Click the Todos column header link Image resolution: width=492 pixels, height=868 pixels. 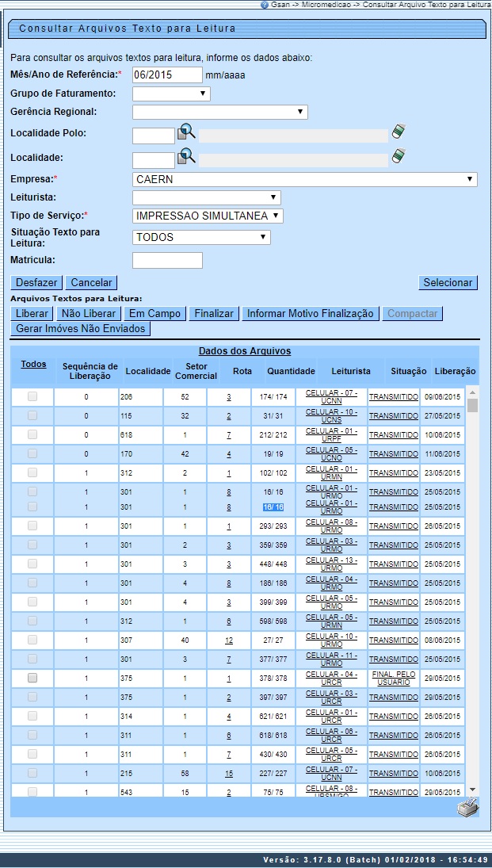point(33,365)
